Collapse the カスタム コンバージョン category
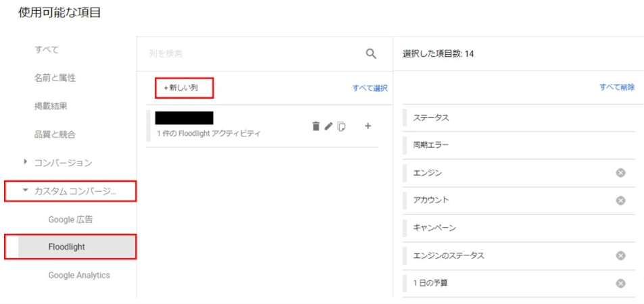The image size is (644, 304). pyautogui.click(x=26, y=191)
